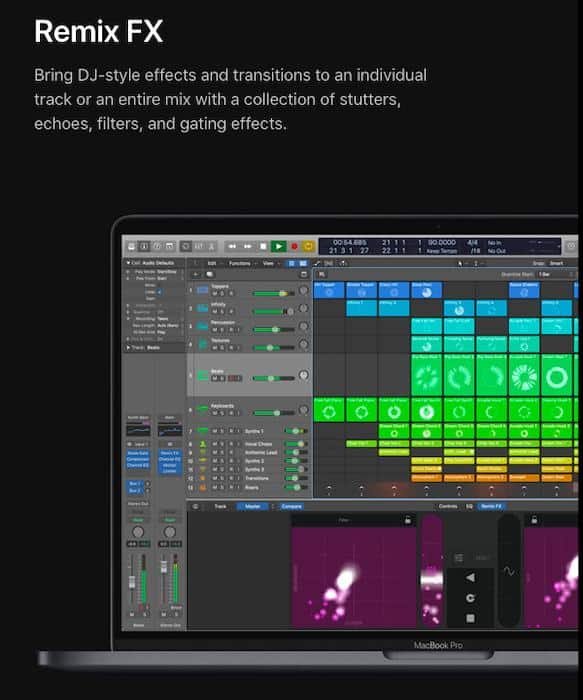Mute the Stereo Out channel strip

(x=164, y=615)
